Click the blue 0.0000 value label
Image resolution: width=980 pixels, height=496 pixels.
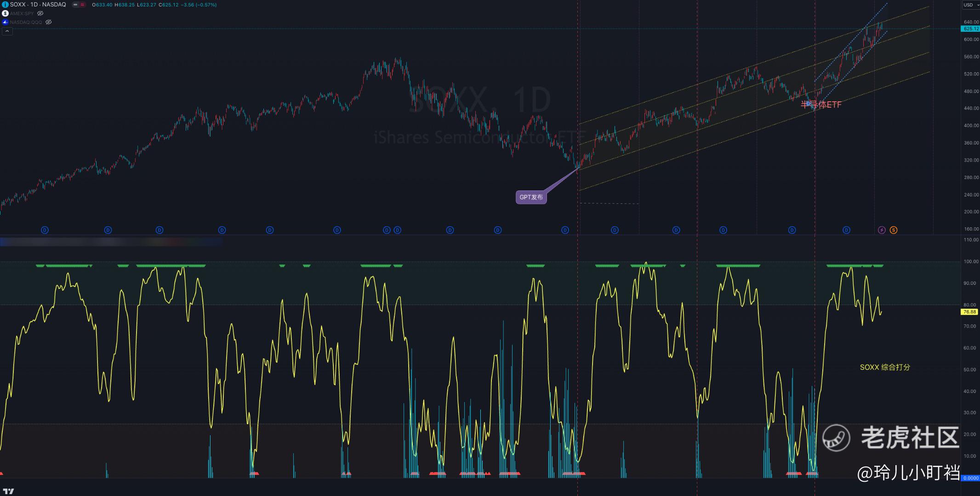point(970,478)
